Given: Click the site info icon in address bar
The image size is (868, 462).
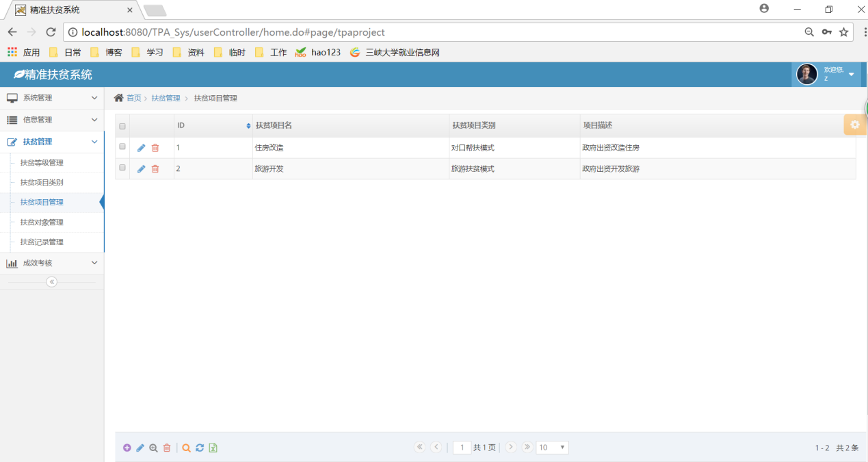Looking at the screenshot, I should coord(73,32).
